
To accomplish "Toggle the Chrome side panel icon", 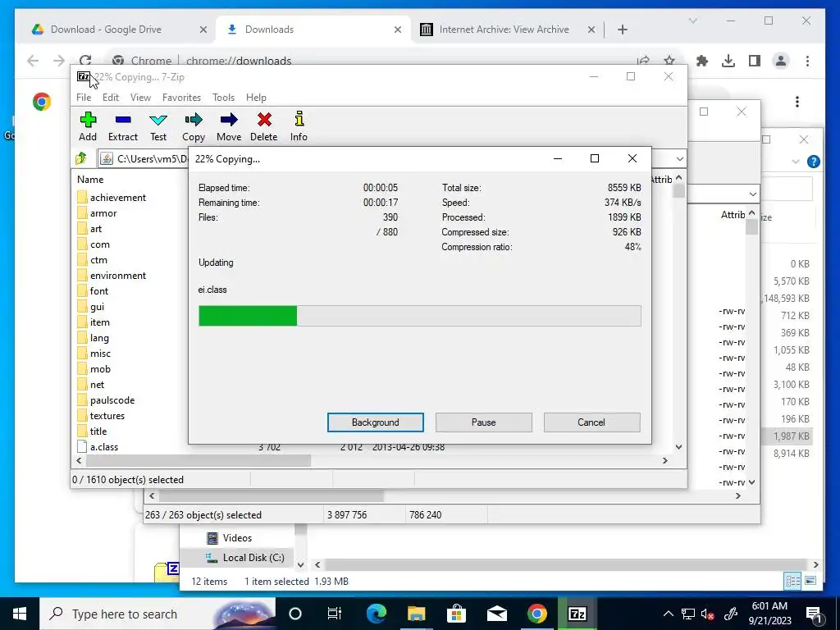I will pos(755,61).
